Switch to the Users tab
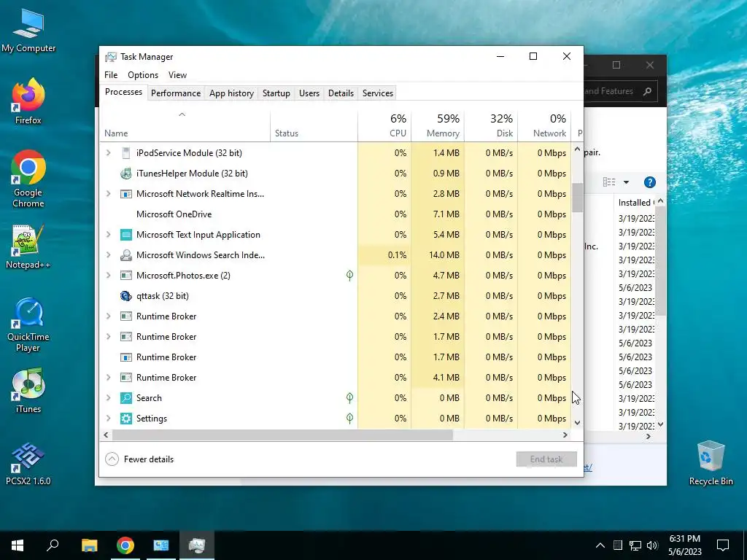The height and width of the screenshot is (560, 747). [309, 93]
